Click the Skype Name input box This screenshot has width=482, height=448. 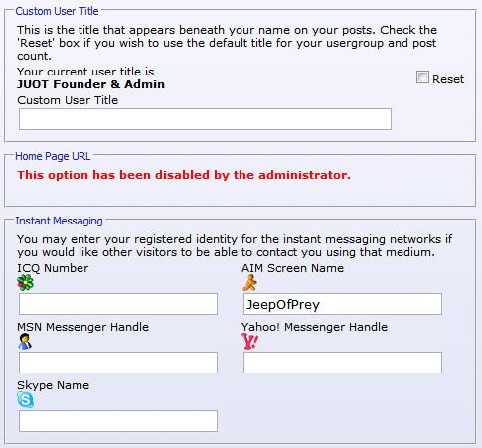[118, 421]
